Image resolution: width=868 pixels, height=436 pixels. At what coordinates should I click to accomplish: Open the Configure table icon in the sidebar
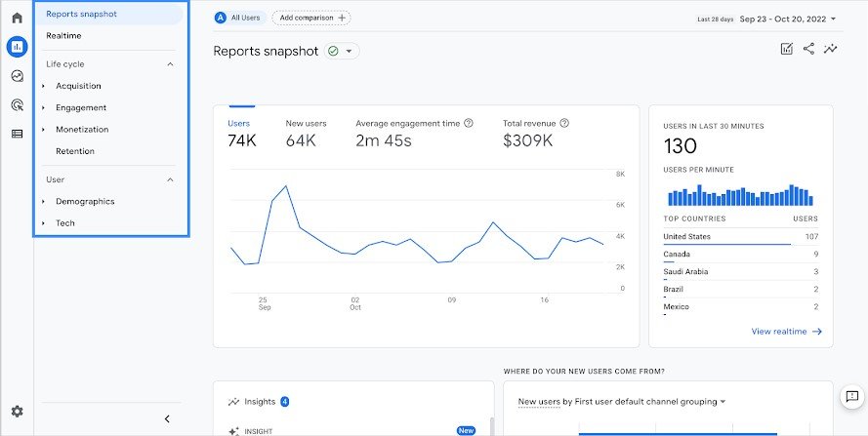[x=18, y=134]
